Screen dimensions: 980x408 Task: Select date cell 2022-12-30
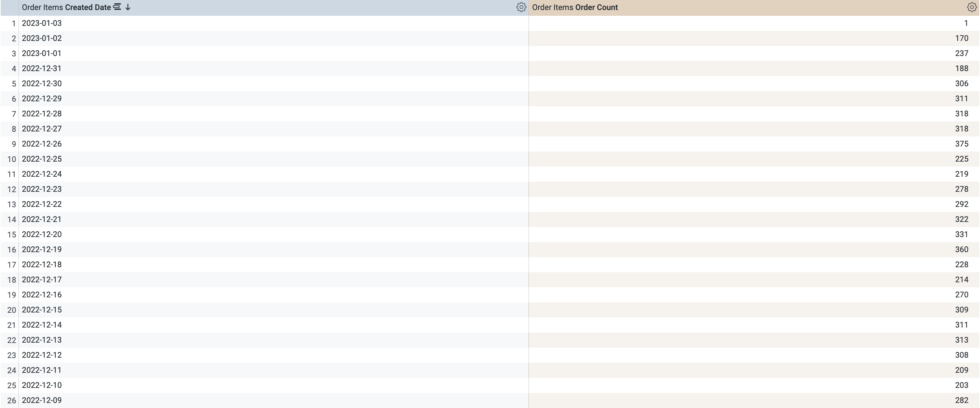(x=42, y=84)
